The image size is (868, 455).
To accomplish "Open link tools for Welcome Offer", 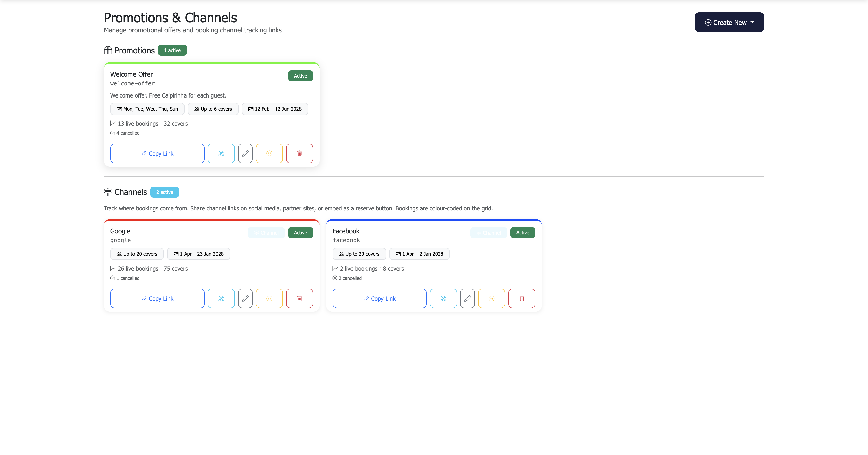I will point(221,153).
